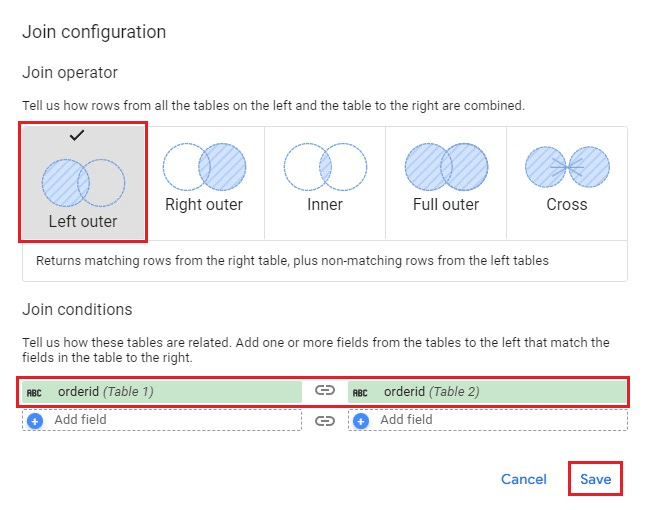
Task: Click the plus icon for left Add field
Action: (35, 421)
